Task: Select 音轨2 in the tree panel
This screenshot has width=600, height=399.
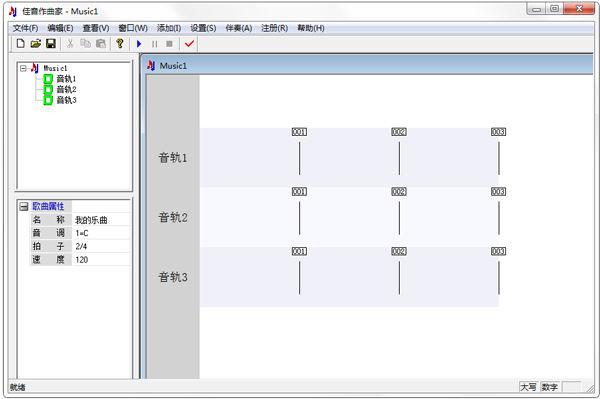Action: [x=66, y=90]
